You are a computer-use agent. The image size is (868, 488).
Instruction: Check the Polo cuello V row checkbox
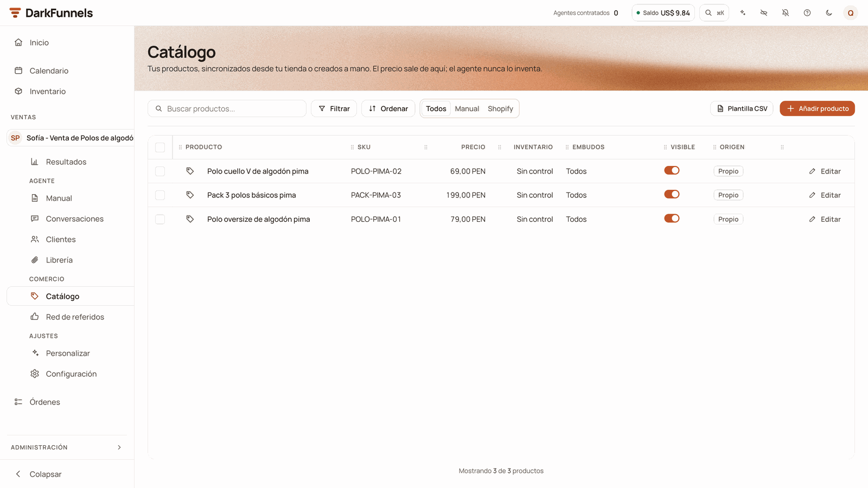point(160,171)
